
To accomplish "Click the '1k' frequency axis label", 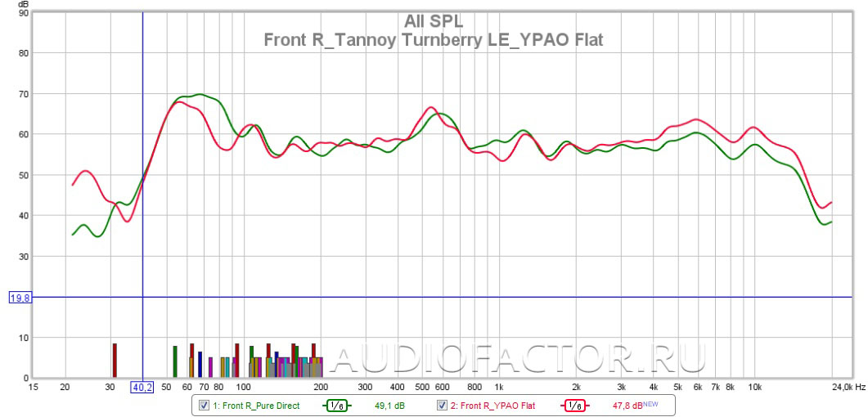I will (x=499, y=387).
